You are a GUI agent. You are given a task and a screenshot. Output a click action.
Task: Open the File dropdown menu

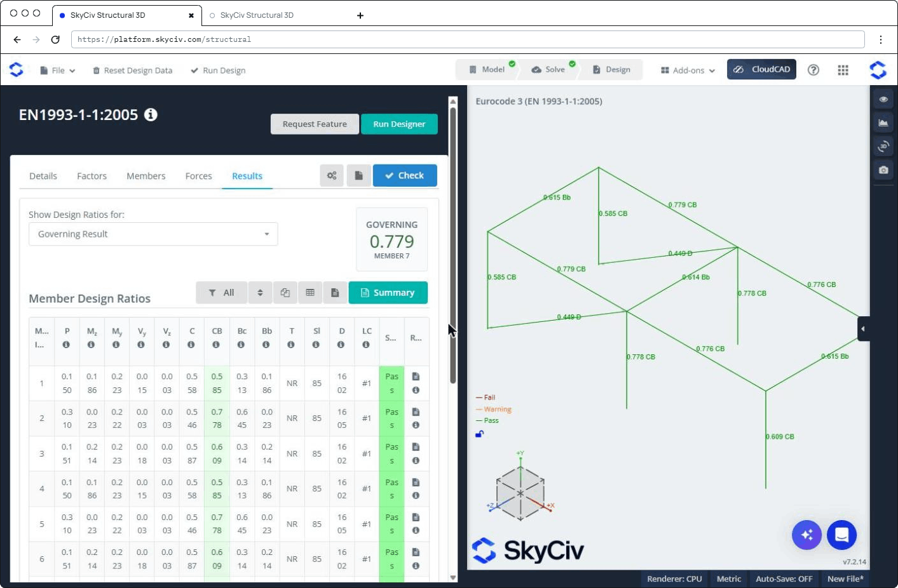pyautogui.click(x=58, y=70)
